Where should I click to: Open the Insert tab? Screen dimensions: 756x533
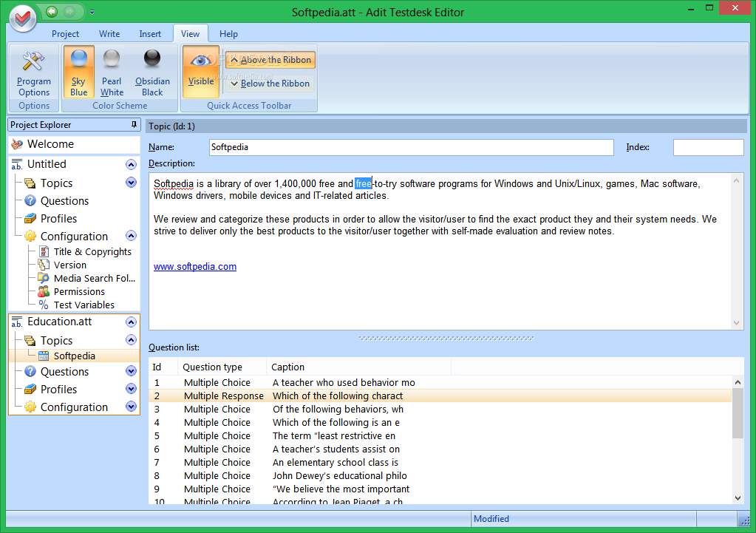(150, 34)
